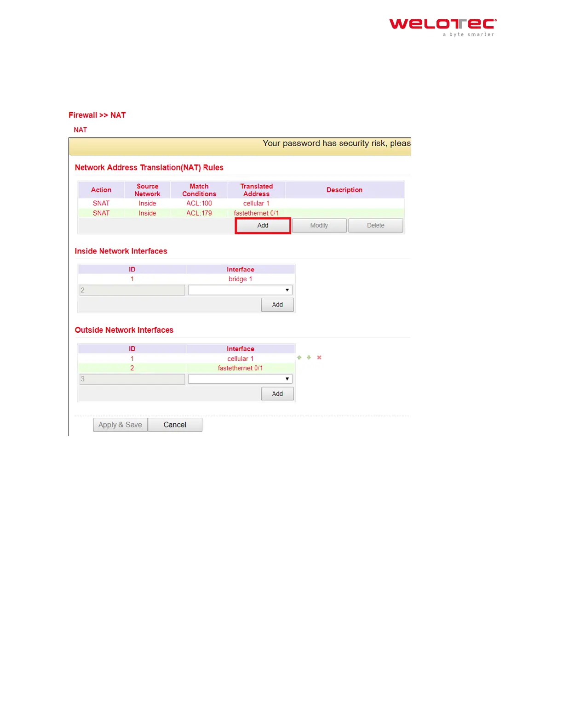Viewport: 563px width, 728px height.
Task: Click the Match Conditions column header
Action: (199, 190)
